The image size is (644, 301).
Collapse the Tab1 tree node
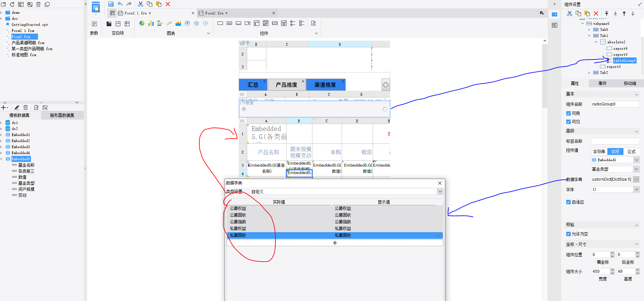tap(589, 36)
